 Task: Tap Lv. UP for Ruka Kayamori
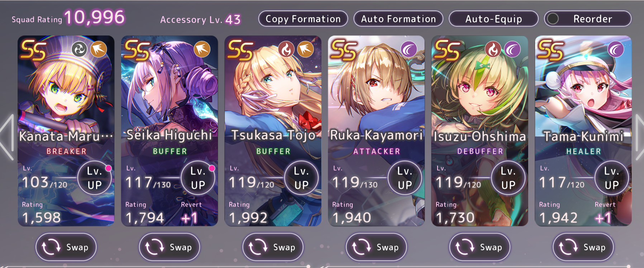click(x=405, y=178)
